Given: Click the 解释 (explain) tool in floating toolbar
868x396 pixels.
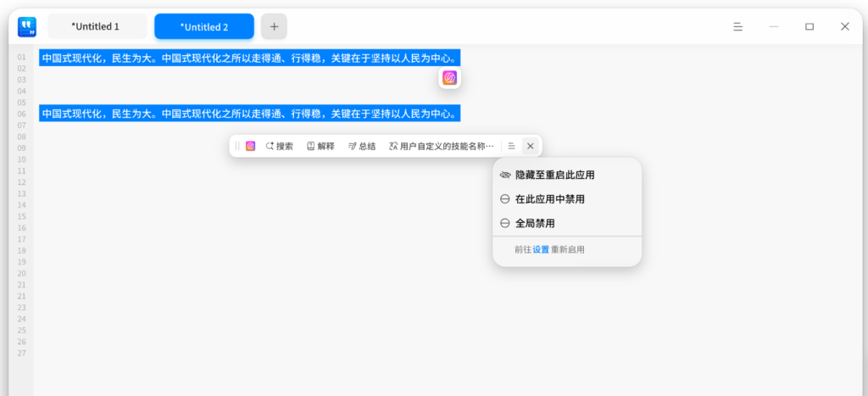Looking at the screenshot, I should point(320,146).
